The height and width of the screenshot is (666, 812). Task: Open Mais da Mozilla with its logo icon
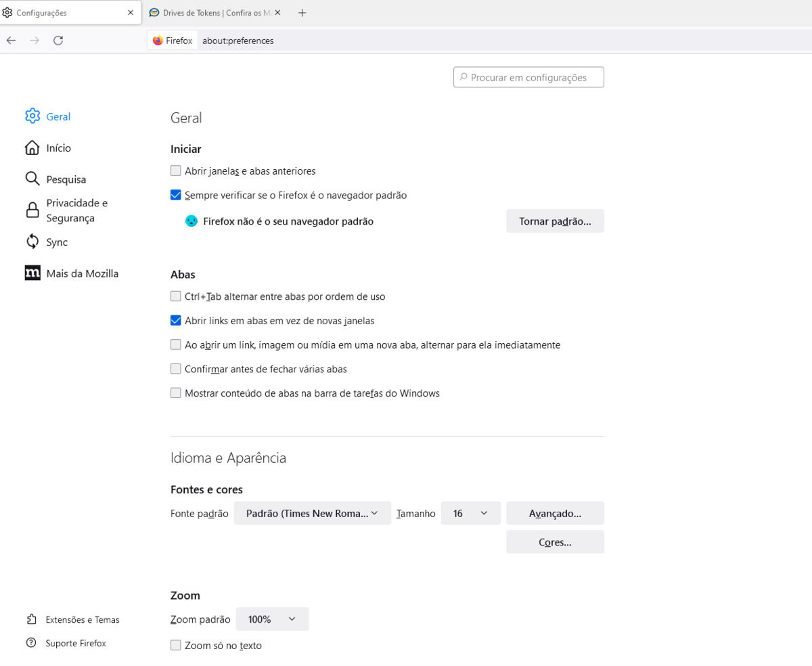(32, 273)
